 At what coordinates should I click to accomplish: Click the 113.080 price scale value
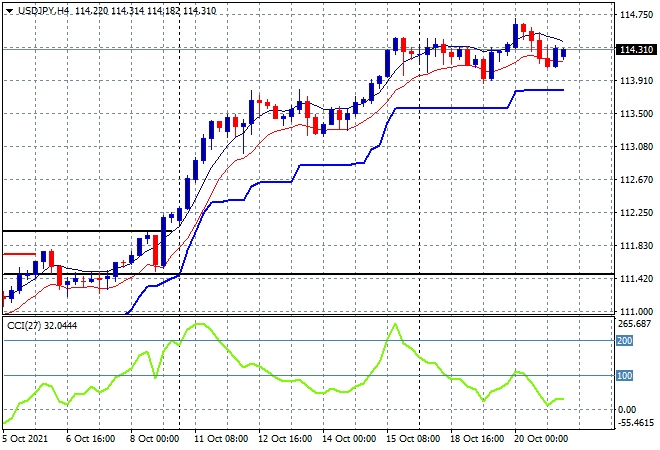coord(636,146)
